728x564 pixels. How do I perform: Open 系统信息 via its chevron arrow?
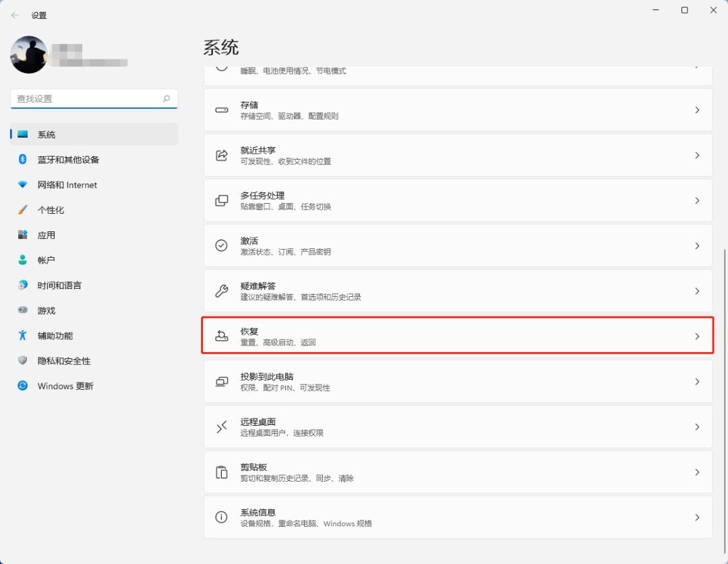pyautogui.click(x=697, y=517)
